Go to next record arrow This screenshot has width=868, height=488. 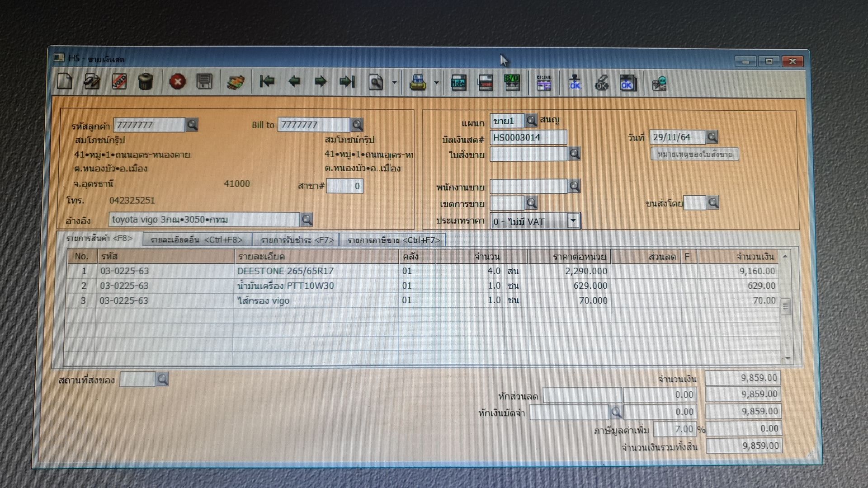pyautogui.click(x=321, y=82)
